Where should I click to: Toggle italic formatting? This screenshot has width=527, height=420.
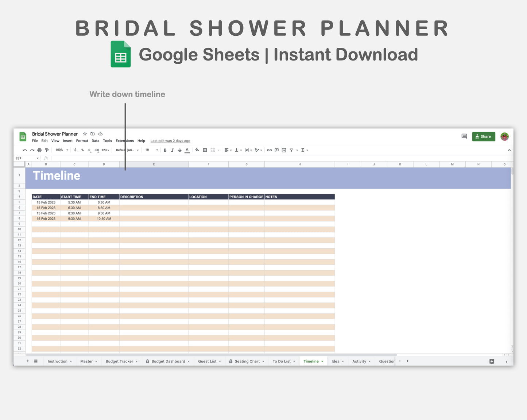point(172,150)
